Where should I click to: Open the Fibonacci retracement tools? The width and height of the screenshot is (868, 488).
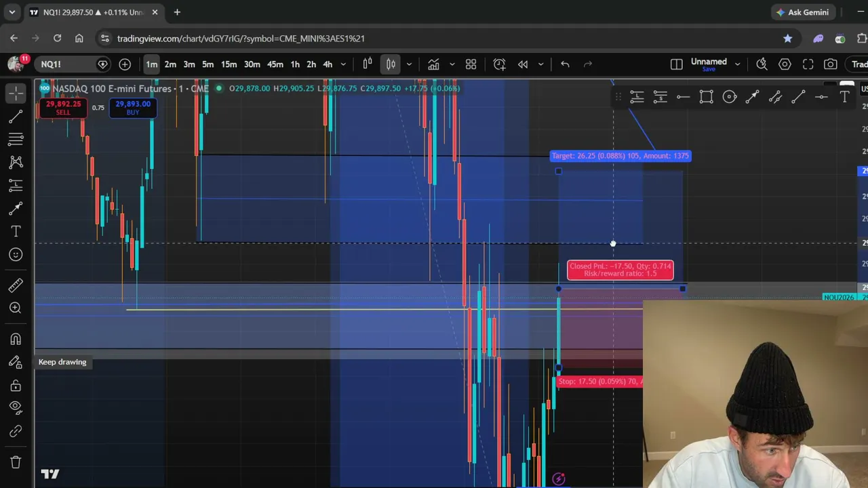click(x=16, y=140)
